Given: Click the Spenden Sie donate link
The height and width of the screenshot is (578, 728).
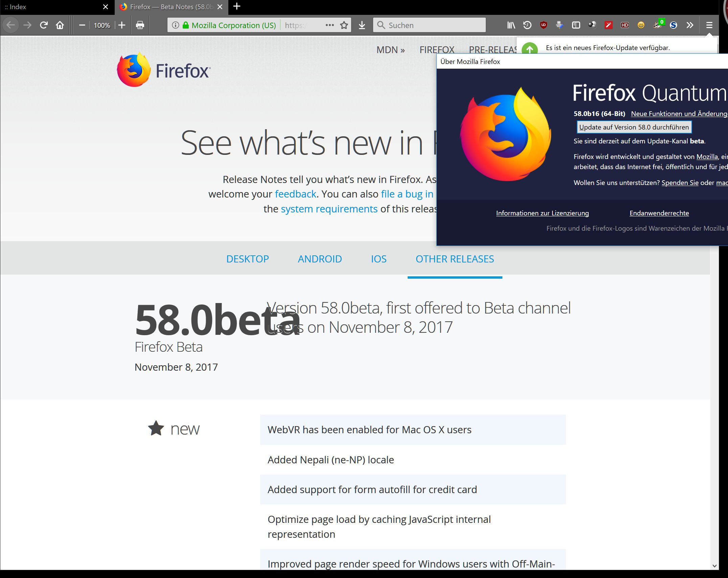Looking at the screenshot, I should coord(680,183).
